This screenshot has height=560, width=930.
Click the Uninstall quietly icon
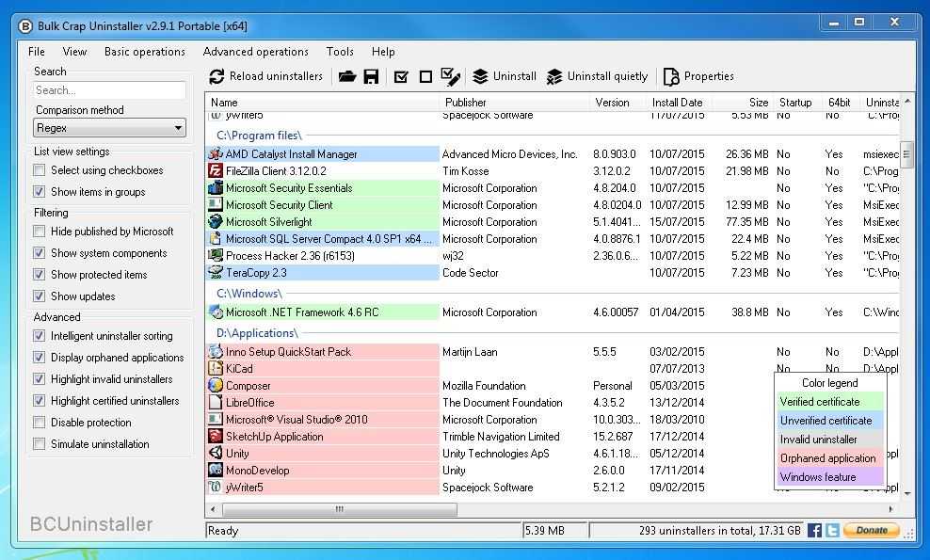click(x=554, y=76)
